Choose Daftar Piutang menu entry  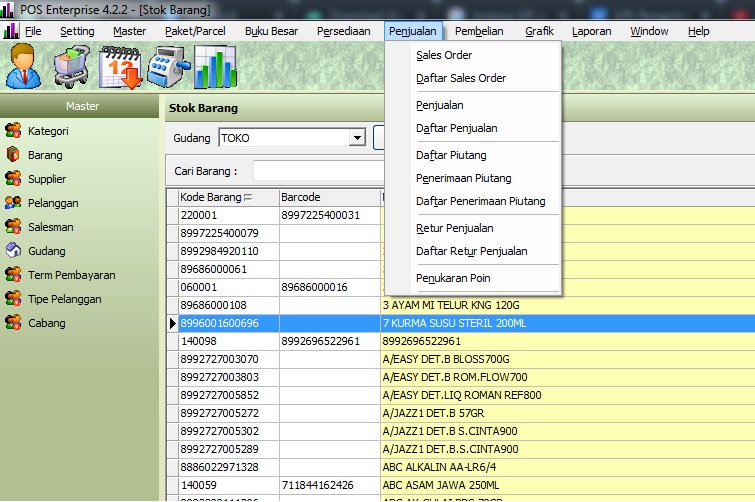click(449, 155)
